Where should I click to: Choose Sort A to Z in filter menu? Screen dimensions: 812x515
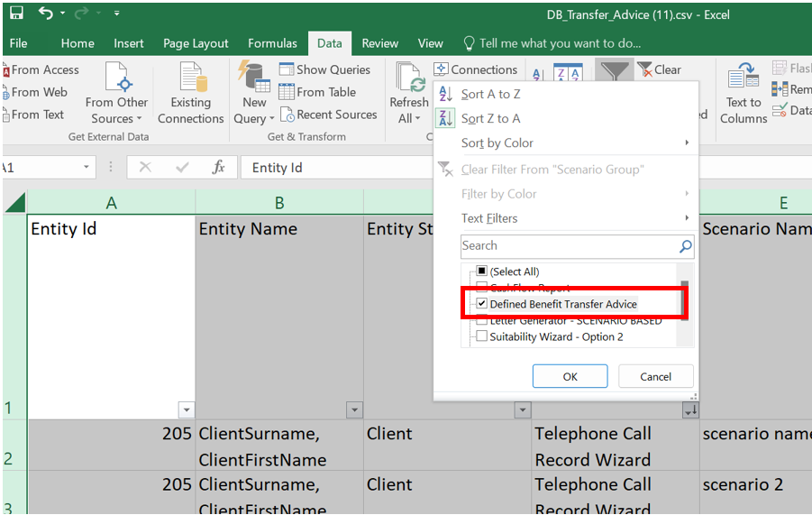[565, 95]
